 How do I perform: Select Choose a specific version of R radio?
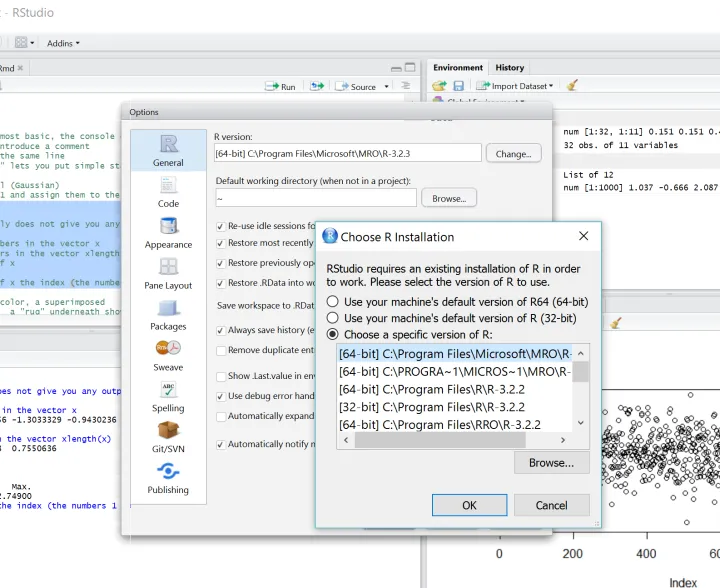(x=332, y=334)
